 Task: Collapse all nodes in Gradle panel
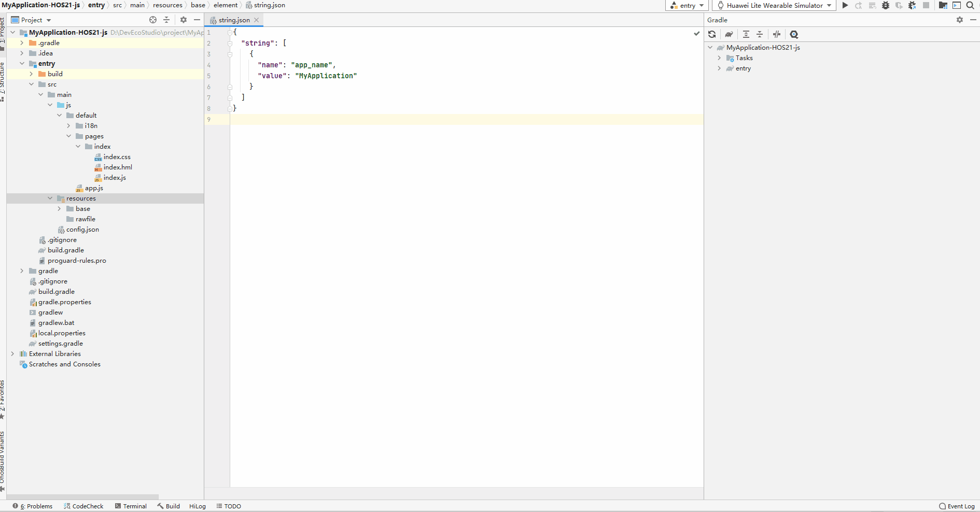[760, 34]
